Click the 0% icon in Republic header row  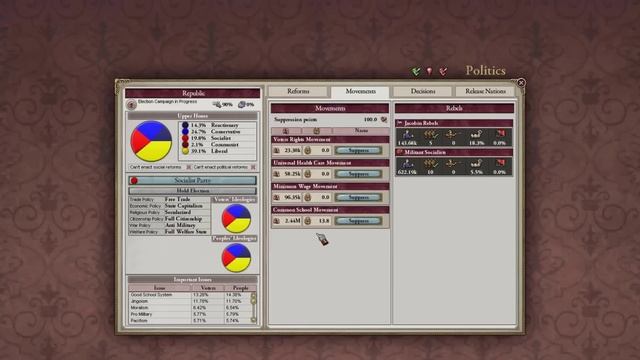[242, 104]
